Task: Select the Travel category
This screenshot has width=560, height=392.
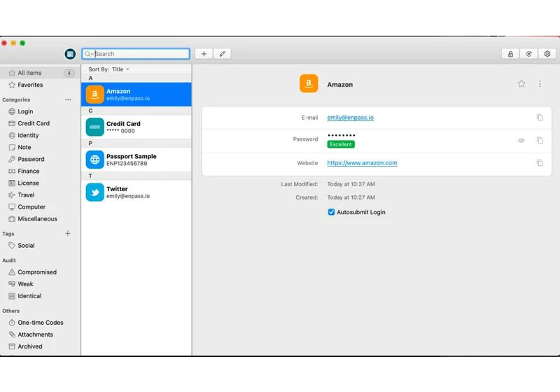Action: (40, 195)
